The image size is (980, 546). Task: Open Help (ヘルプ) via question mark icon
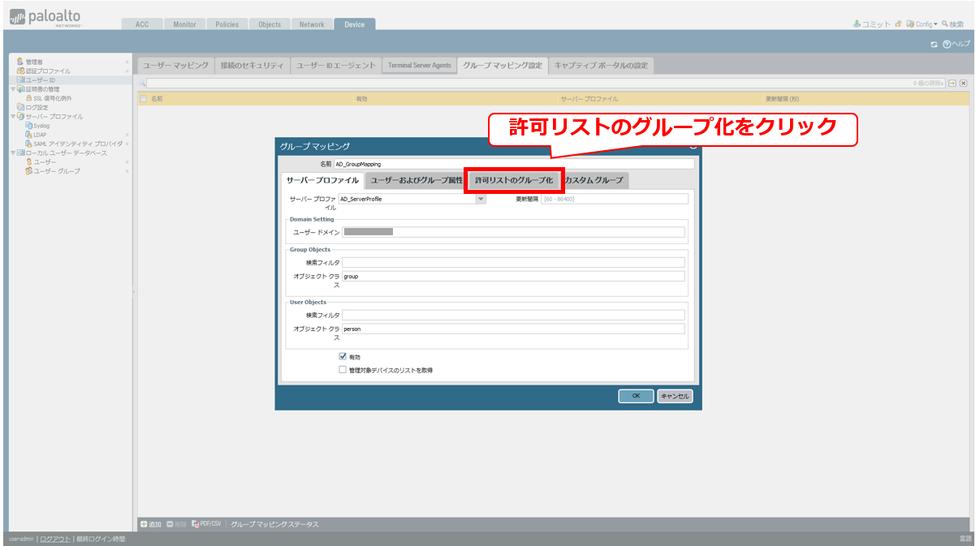tap(947, 44)
